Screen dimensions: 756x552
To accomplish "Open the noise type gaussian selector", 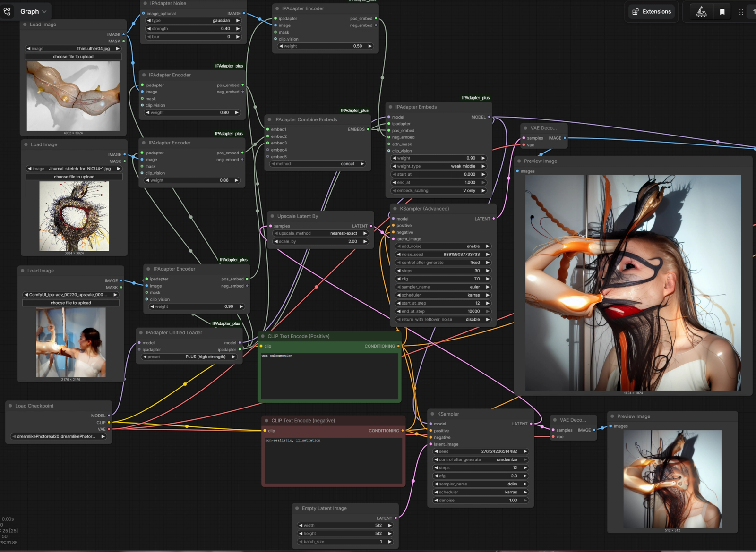I will 193,21.
